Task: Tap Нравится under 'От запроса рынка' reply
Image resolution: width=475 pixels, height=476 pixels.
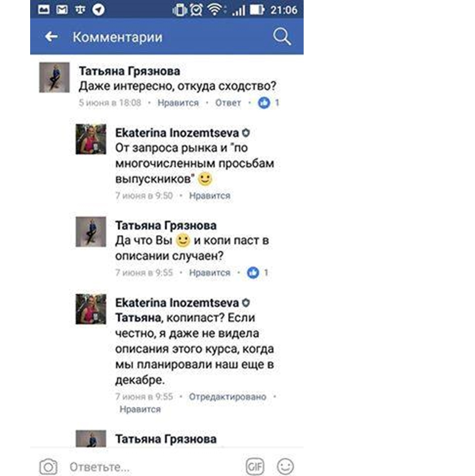Action: pos(210,196)
